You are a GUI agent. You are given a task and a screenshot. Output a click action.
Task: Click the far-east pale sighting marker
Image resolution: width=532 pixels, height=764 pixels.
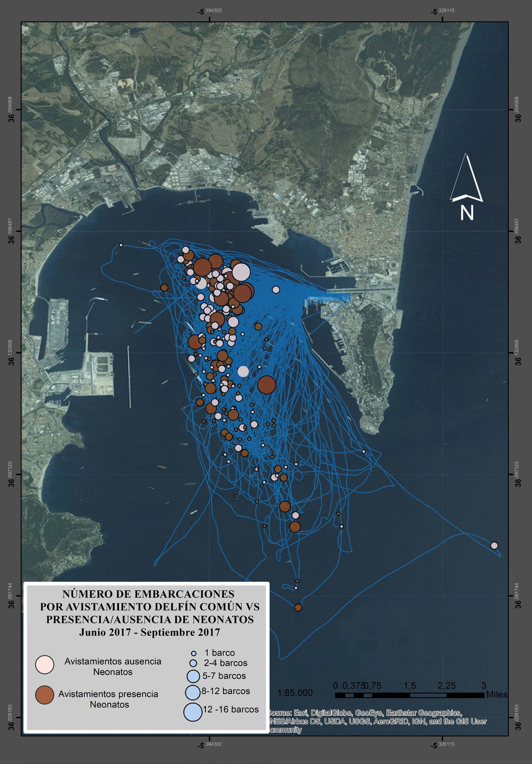point(494,545)
